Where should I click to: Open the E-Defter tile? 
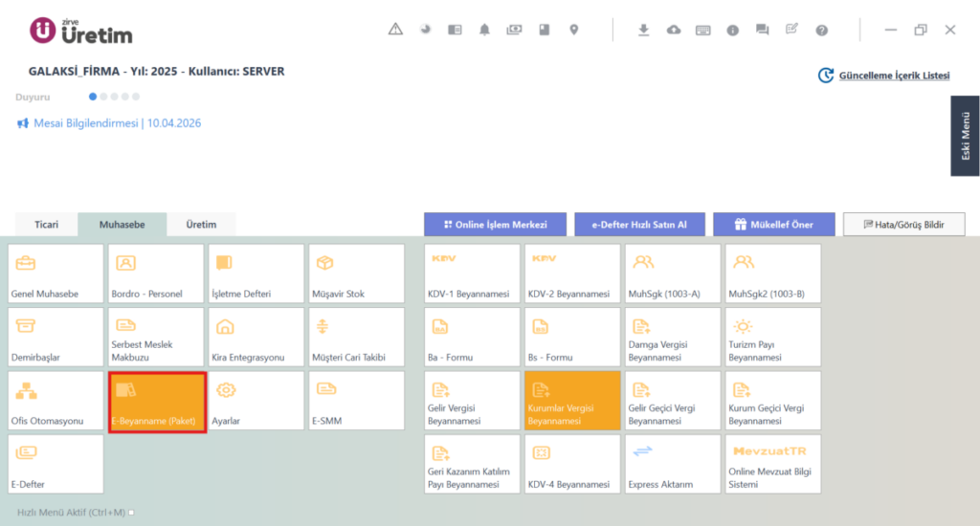tap(56, 464)
